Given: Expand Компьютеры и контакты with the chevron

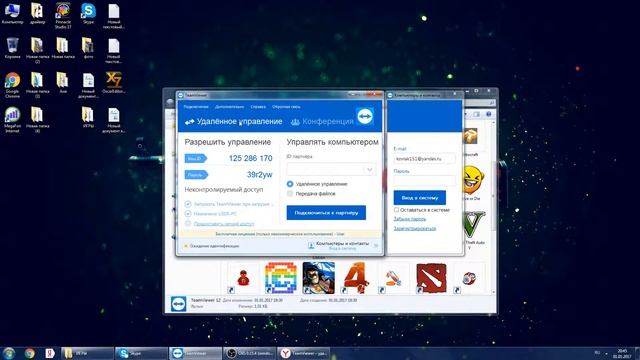Looking at the screenshot, I should (x=376, y=246).
